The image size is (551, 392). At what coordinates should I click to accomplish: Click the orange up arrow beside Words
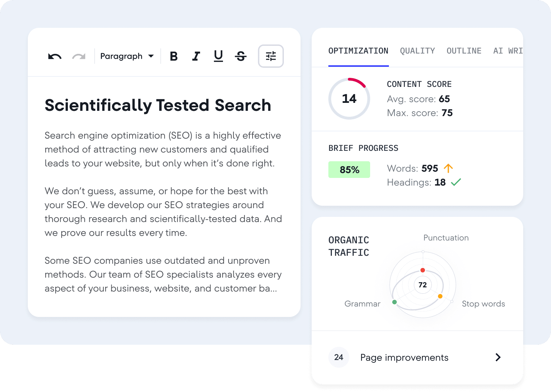pyautogui.click(x=448, y=168)
